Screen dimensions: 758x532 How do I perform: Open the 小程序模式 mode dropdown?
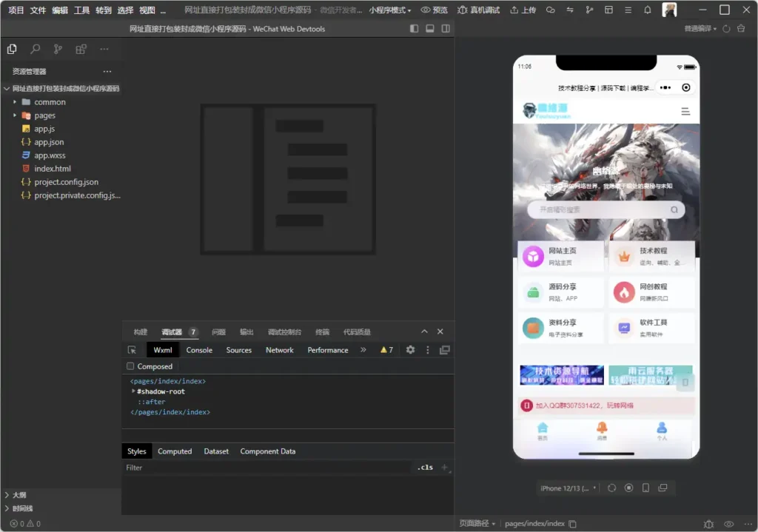click(389, 10)
